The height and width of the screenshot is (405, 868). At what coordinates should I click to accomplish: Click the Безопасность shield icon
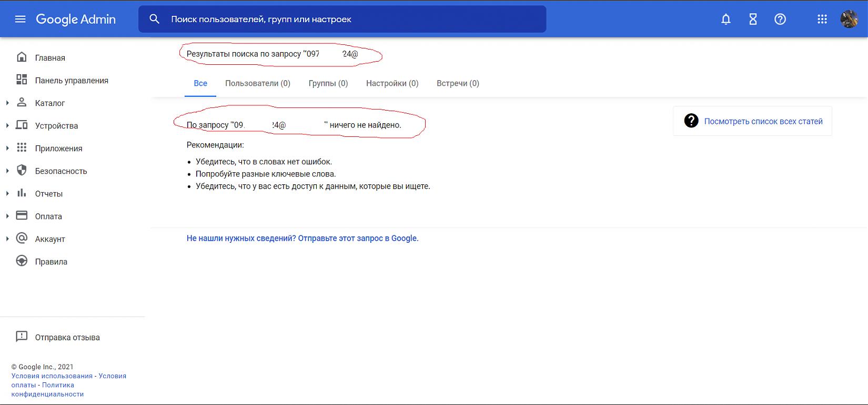(22, 170)
